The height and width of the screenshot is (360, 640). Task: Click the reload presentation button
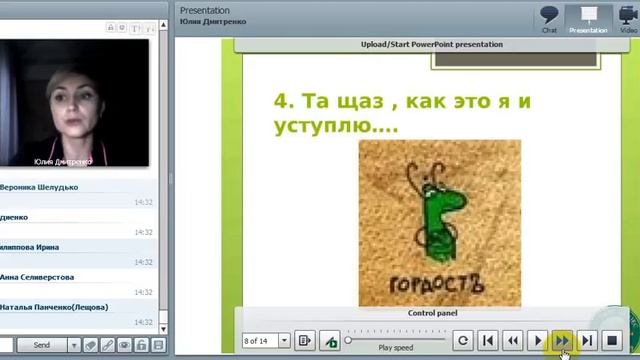click(x=463, y=340)
